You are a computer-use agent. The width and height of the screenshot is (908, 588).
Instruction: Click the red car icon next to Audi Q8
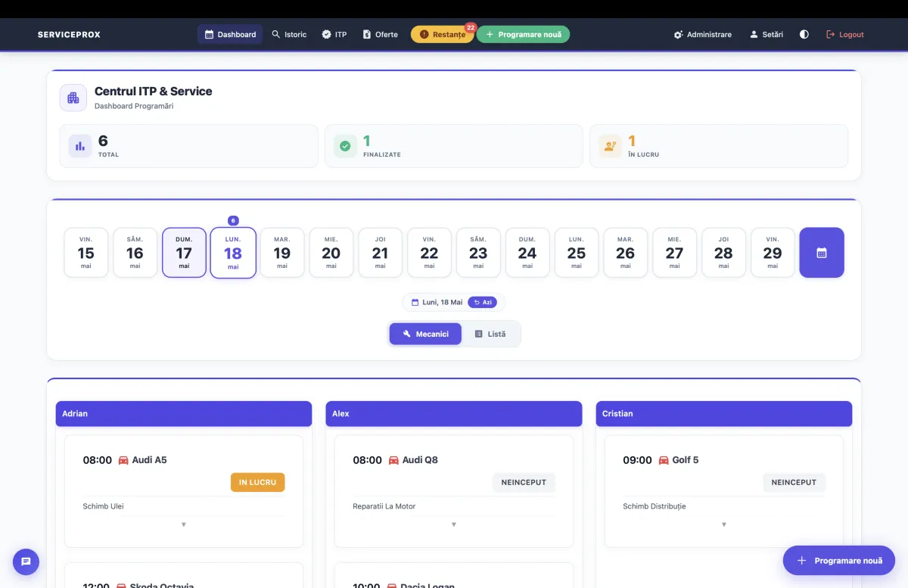393,460
